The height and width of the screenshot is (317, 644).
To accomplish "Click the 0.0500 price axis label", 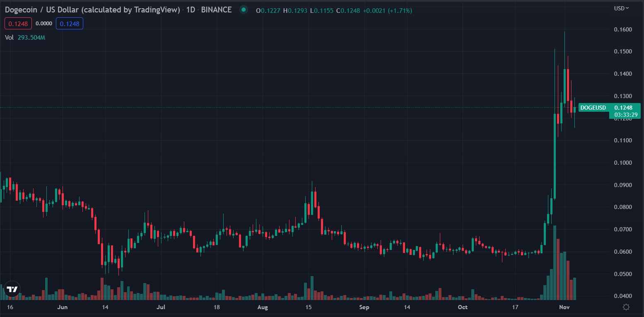I will click(x=623, y=274).
